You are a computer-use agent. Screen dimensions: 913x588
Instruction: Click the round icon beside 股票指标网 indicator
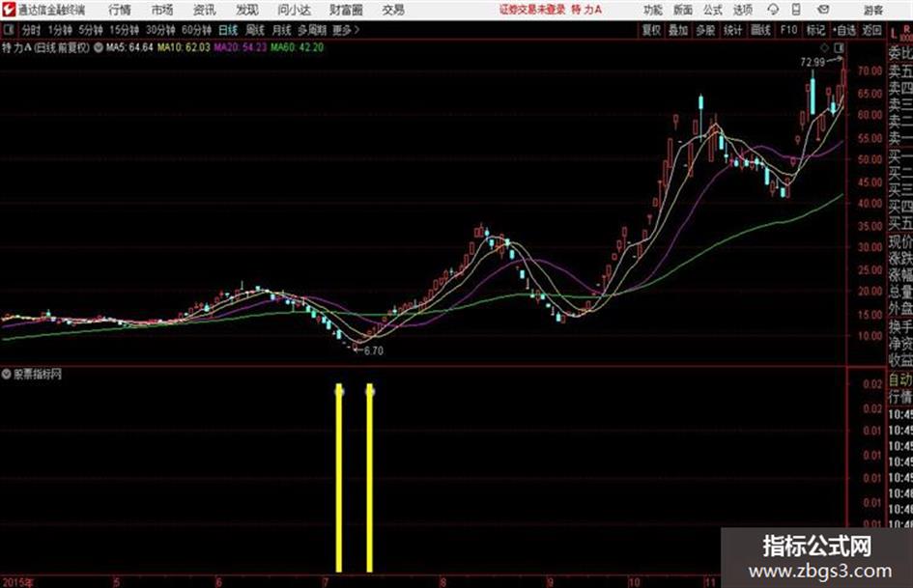7,375
